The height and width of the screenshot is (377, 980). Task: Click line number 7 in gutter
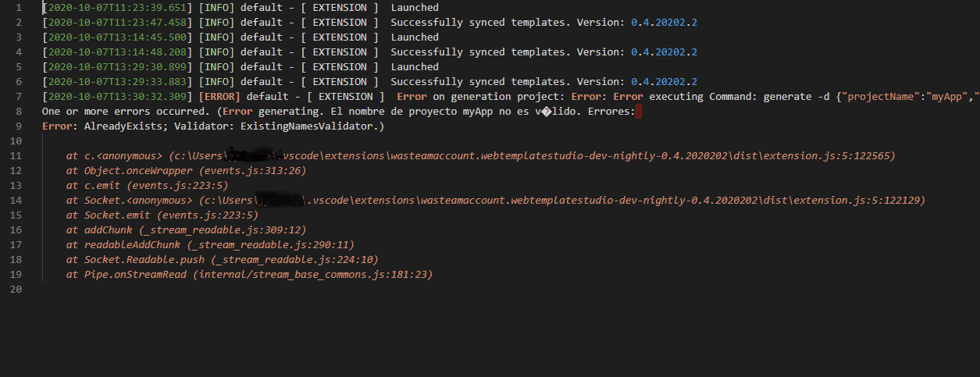click(x=18, y=97)
